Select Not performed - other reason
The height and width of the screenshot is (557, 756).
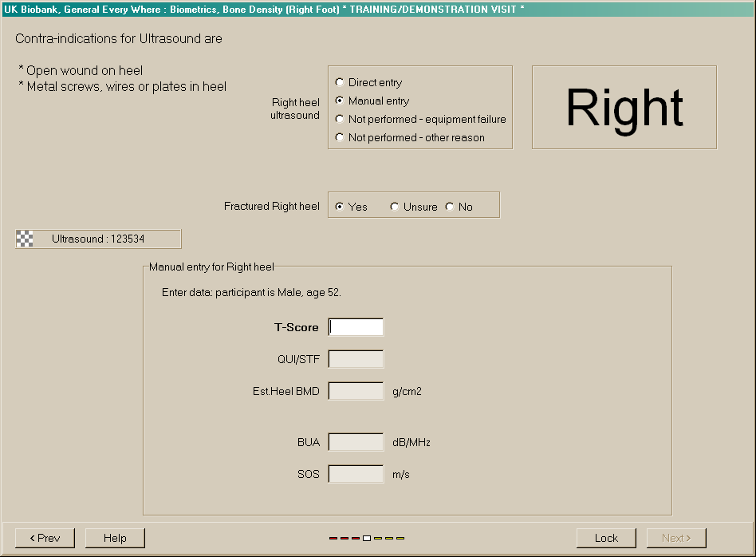tap(341, 137)
